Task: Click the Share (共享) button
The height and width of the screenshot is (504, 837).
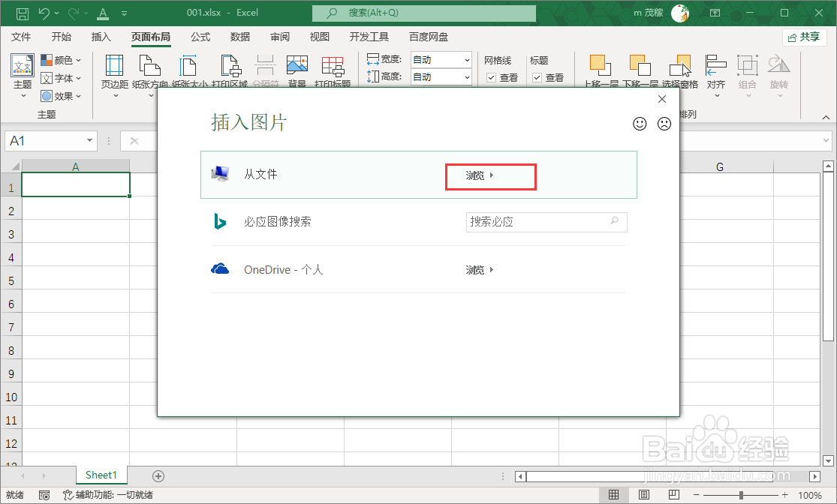Action: [805, 37]
